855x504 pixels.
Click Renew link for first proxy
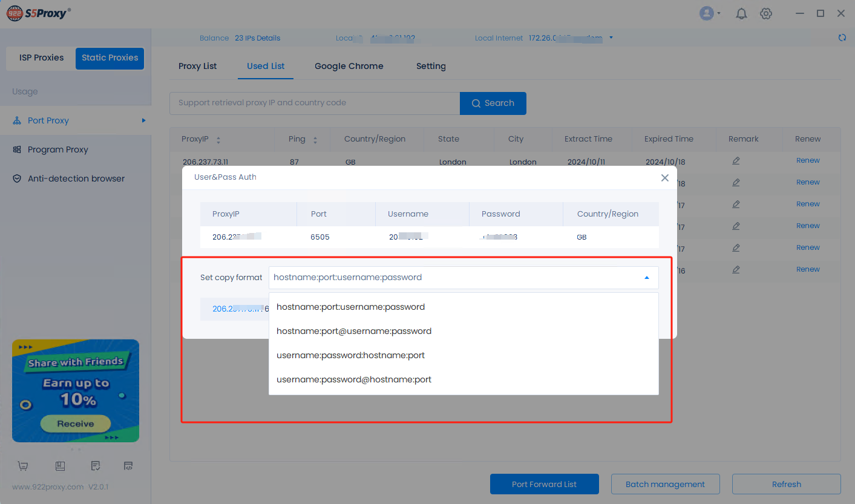[808, 160]
